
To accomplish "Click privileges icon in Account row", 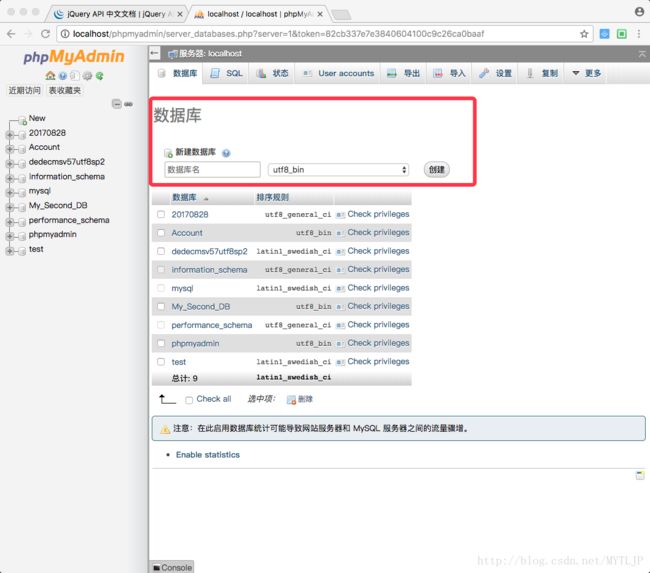I will [x=340, y=233].
